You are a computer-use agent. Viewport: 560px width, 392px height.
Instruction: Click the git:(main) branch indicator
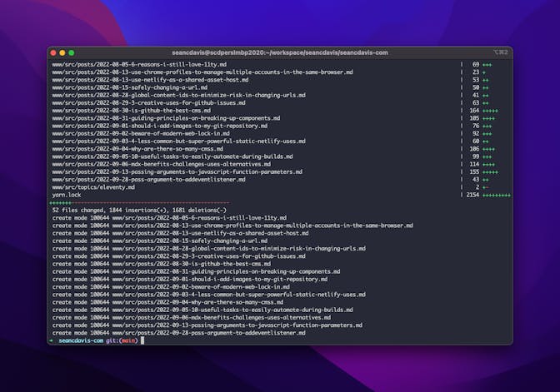pos(122,340)
